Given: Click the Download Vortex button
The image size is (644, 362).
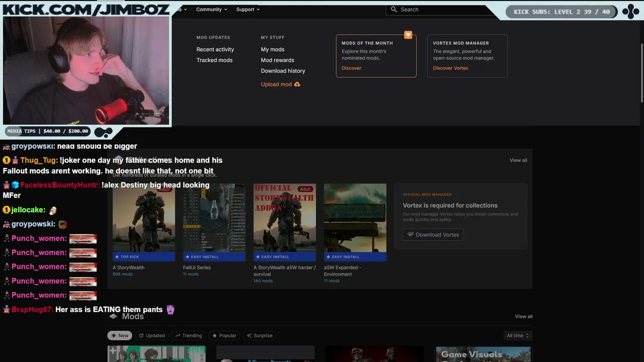Looking at the screenshot, I should pos(433,235).
